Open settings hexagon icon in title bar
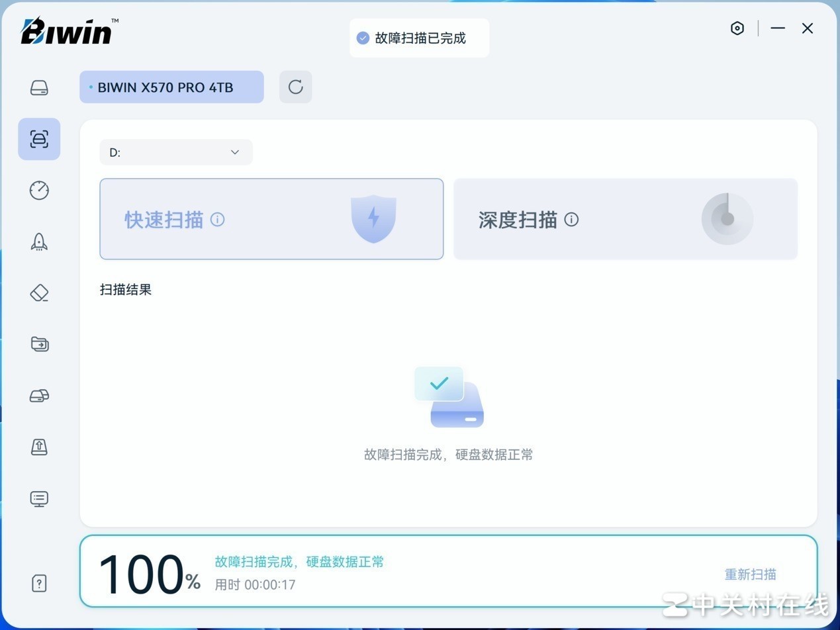The height and width of the screenshot is (630, 840). tap(737, 28)
